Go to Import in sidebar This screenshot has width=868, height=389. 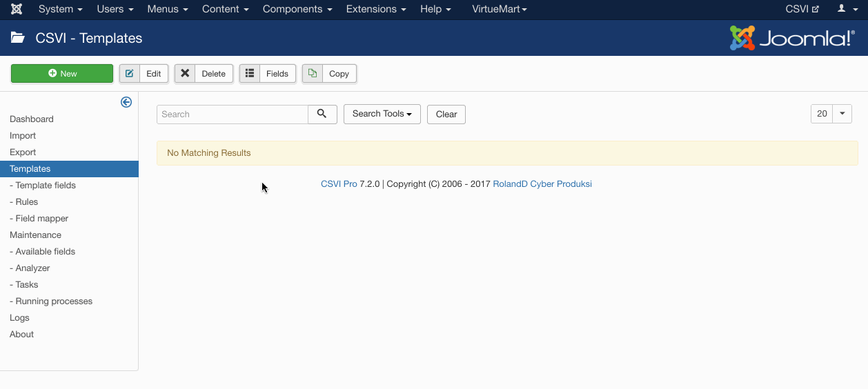[x=23, y=136]
